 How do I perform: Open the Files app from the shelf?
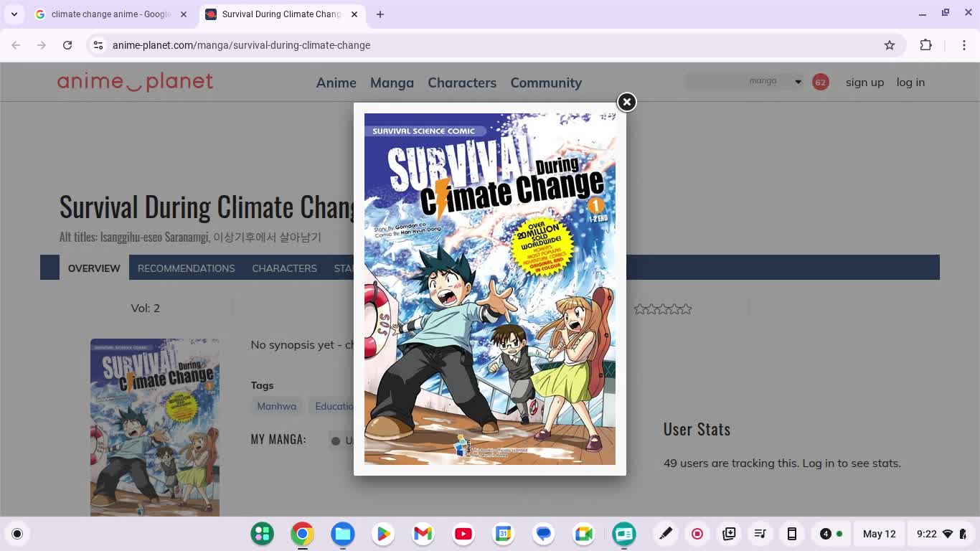tap(343, 534)
